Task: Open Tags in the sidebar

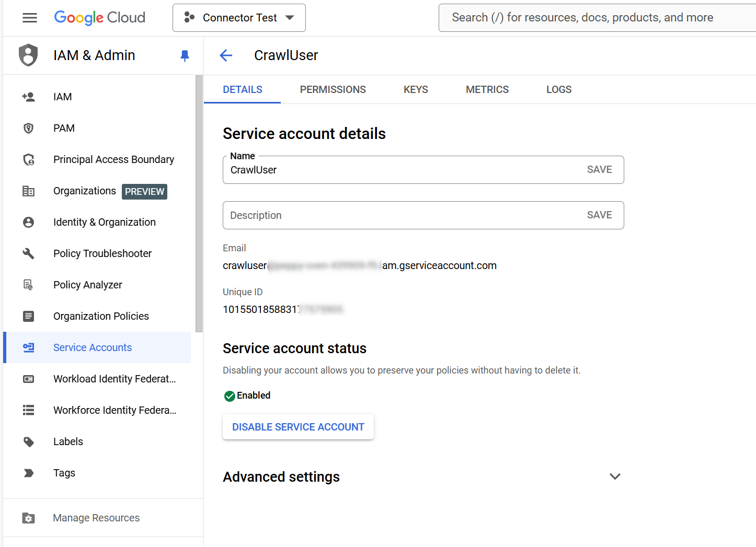Action: [97, 473]
